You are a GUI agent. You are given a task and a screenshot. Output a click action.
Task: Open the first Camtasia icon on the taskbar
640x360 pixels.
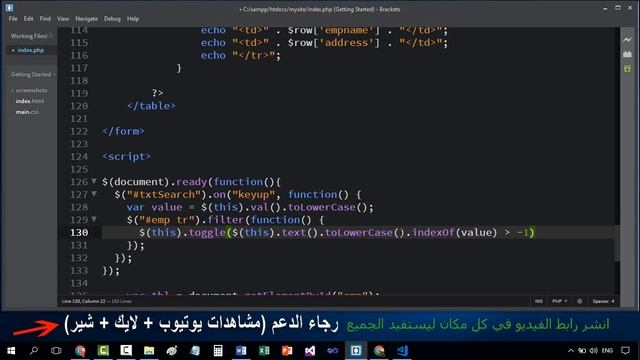(x=103, y=351)
